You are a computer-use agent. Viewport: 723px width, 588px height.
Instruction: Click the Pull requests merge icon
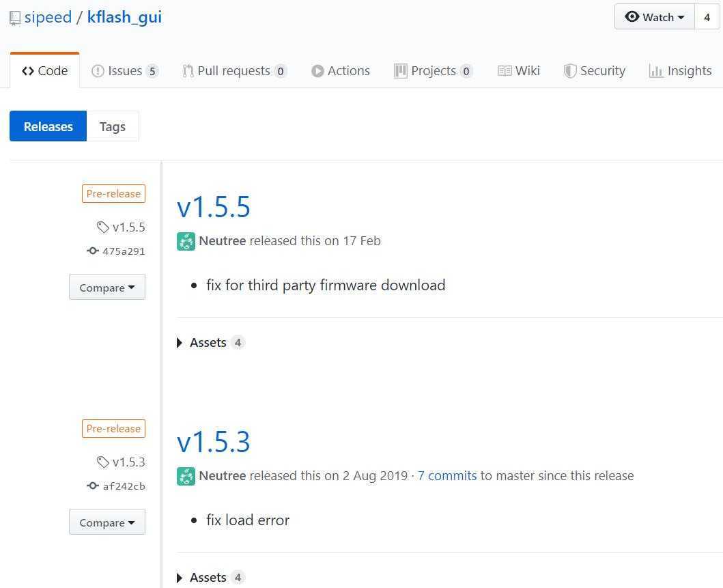[x=188, y=70]
